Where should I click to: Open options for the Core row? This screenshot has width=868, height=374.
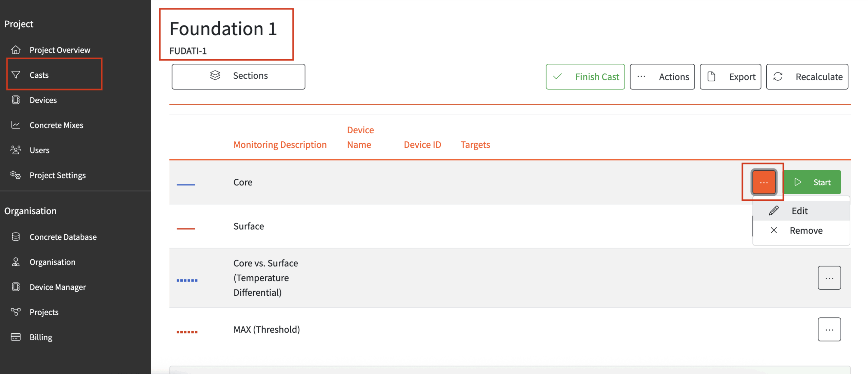click(x=763, y=182)
